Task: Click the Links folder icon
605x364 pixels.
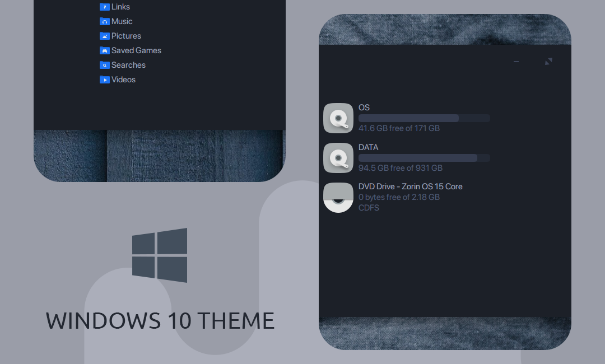Action: coord(105,7)
